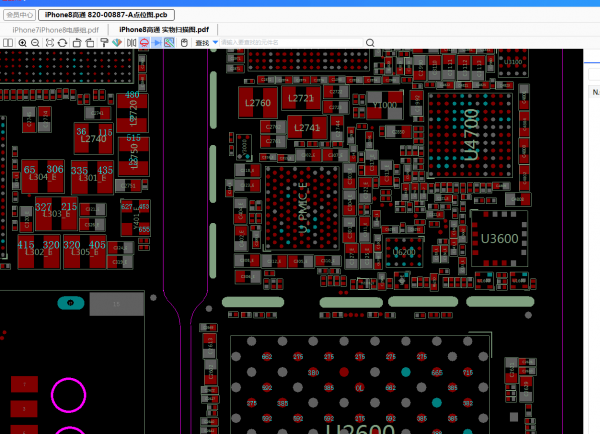
Task: Select iPhone8高通 820-00887-A点位图.pcb tab
Action: click(x=105, y=16)
